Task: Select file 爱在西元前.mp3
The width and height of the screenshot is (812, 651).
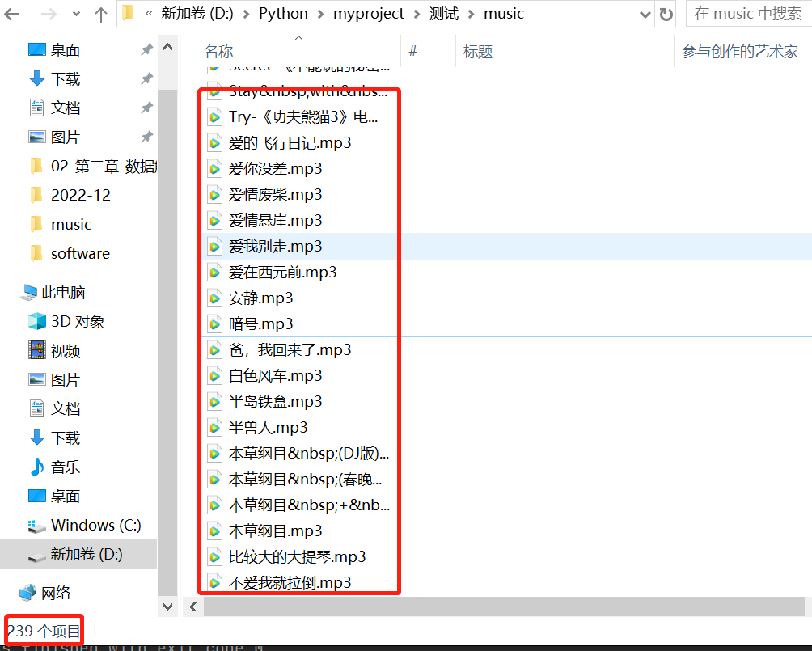Action: [x=282, y=272]
